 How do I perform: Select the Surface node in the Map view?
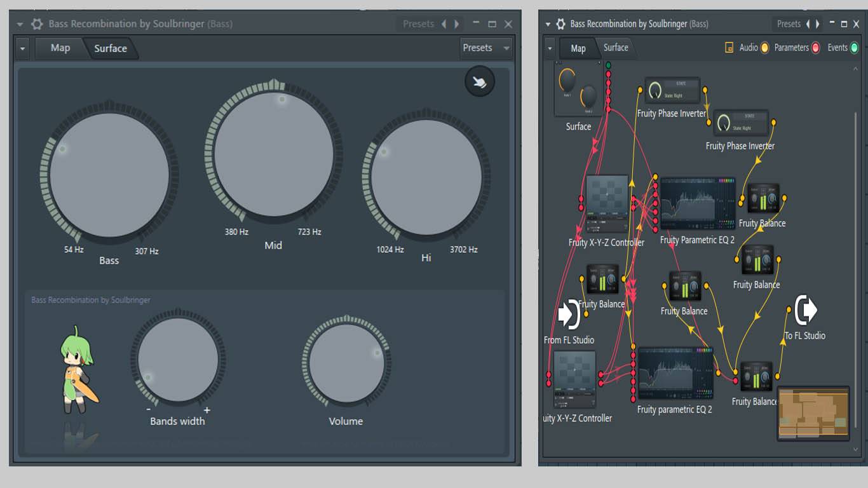(578, 89)
